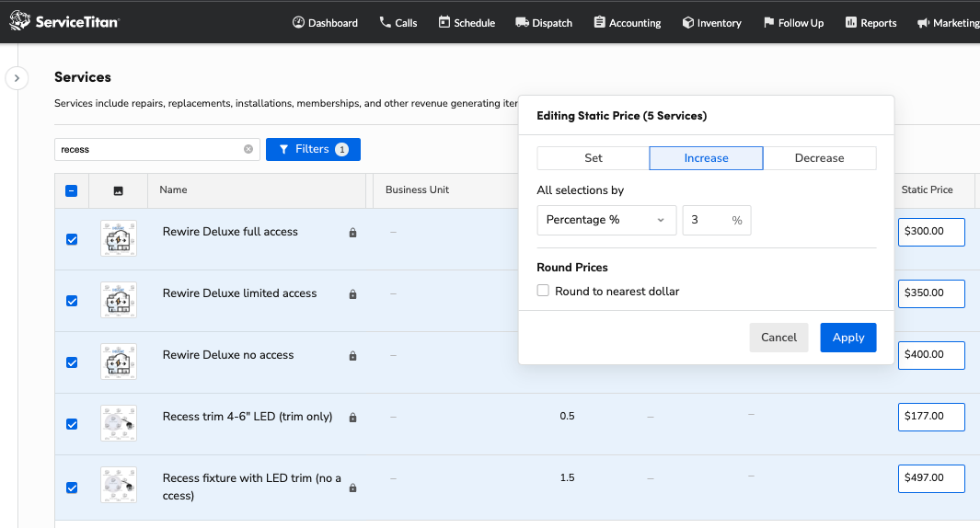Click the funnel icon in Filters button

tap(283, 149)
